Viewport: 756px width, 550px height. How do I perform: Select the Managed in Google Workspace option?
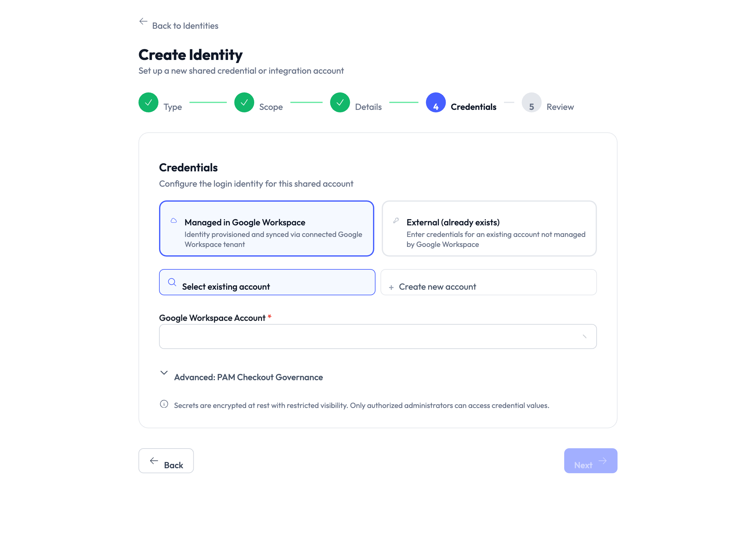[x=266, y=228]
